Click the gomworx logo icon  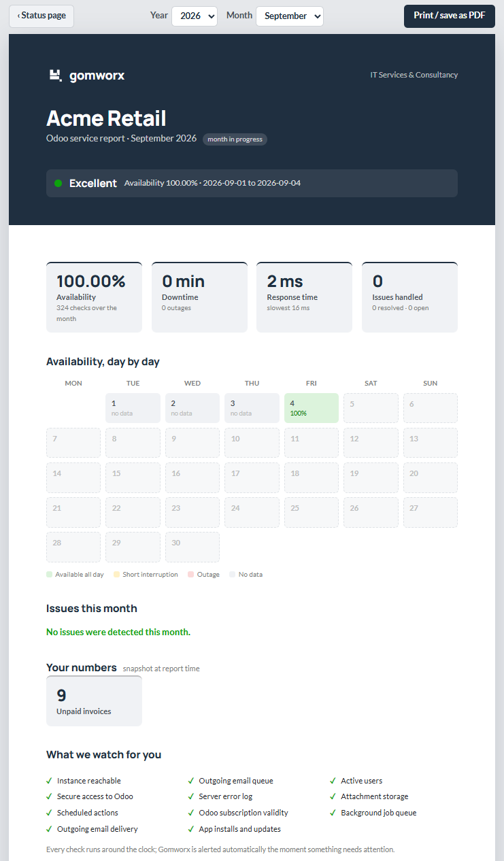56,75
